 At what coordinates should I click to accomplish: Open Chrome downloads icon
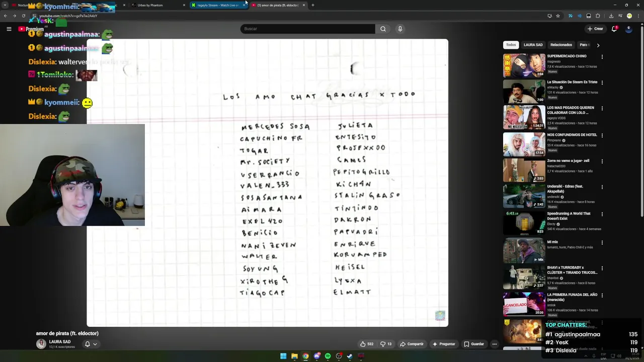[611, 16]
